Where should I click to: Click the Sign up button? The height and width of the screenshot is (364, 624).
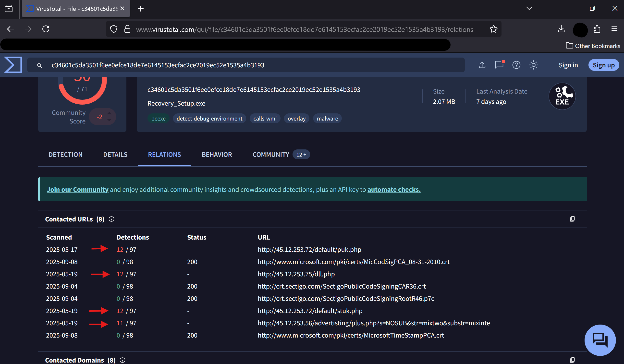coord(604,65)
